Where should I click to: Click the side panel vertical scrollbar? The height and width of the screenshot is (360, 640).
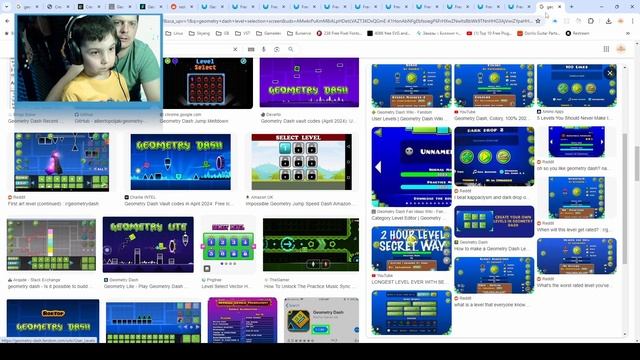[625, 198]
